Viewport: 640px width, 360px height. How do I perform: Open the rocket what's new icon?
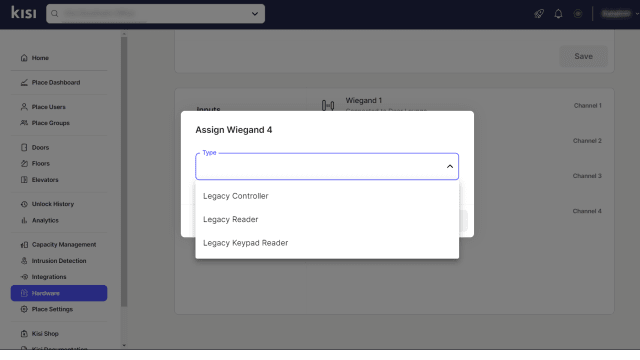pyautogui.click(x=539, y=14)
